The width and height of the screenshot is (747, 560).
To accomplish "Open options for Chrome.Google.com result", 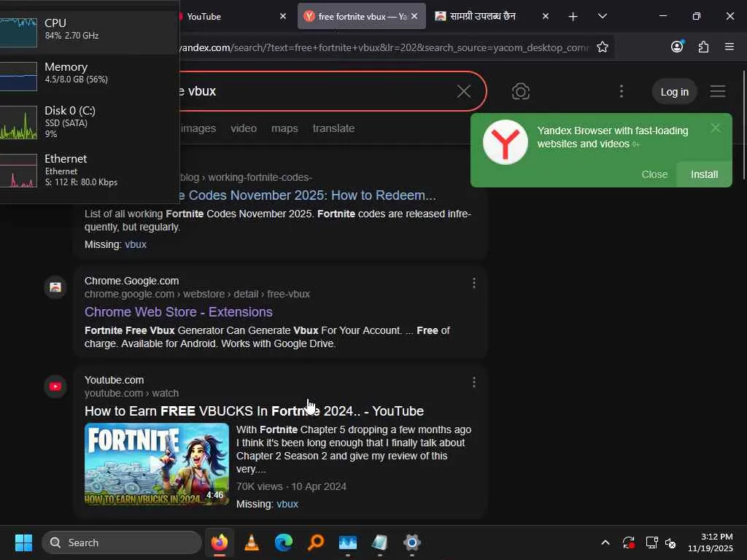I will pos(473,284).
